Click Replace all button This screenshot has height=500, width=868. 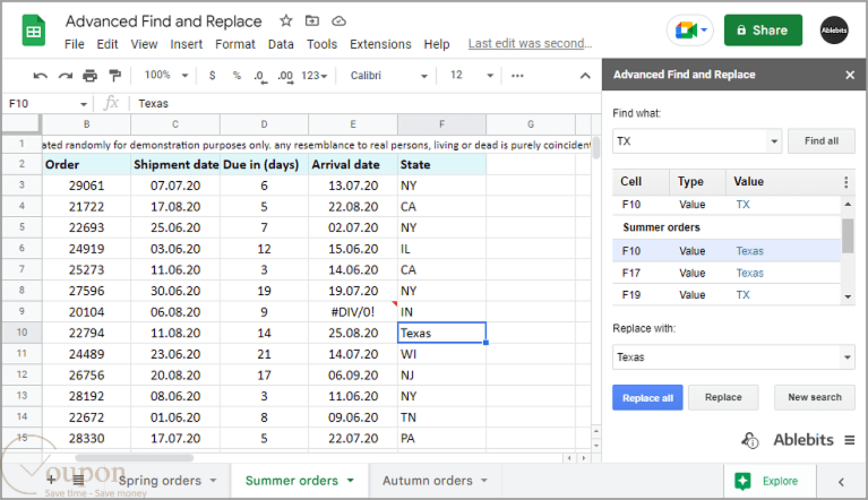(x=647, y=397)
